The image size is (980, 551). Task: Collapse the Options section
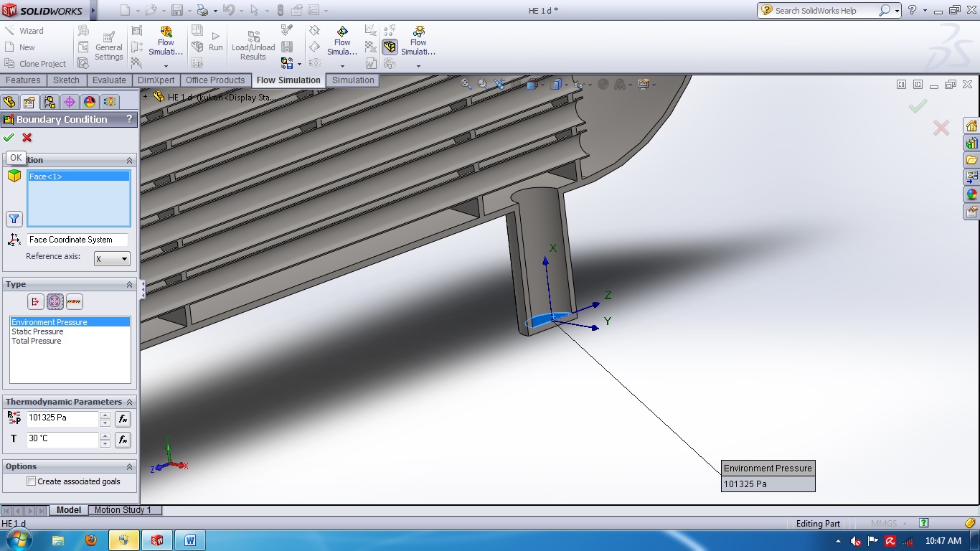(x=130, y=467)
